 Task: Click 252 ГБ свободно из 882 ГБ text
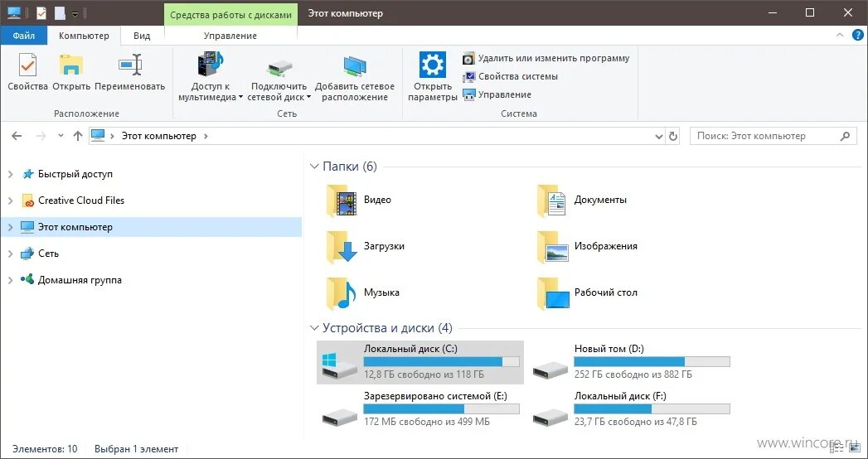(x=633, y=374)
